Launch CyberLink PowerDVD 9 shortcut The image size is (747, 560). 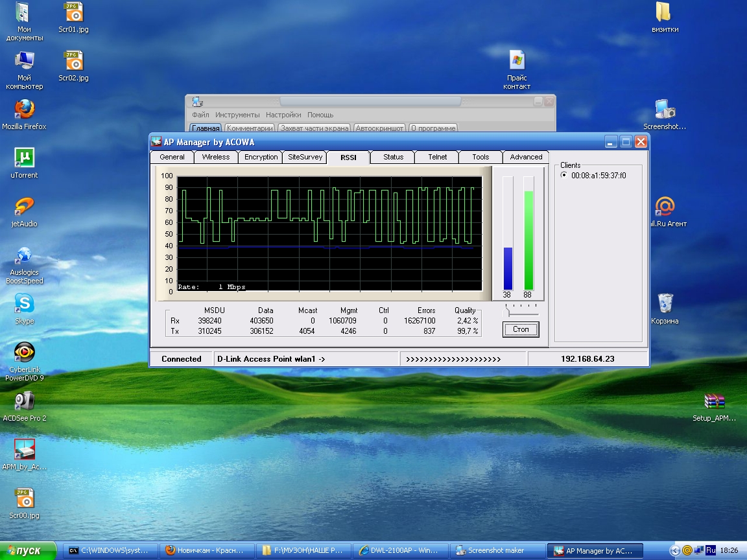coord(24,353)
